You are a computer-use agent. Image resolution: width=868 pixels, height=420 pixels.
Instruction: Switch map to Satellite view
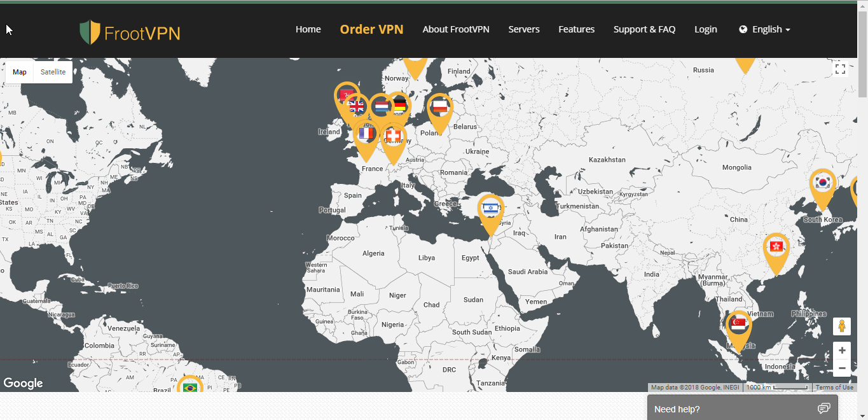[x=53, y=72]
